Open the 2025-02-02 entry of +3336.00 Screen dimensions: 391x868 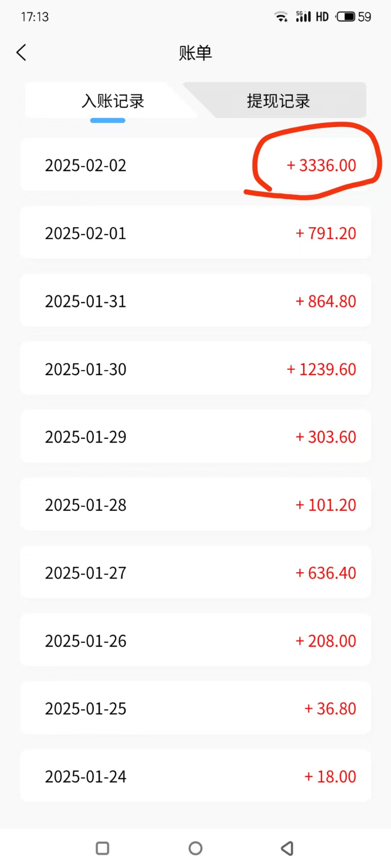(x=195, y=165)
